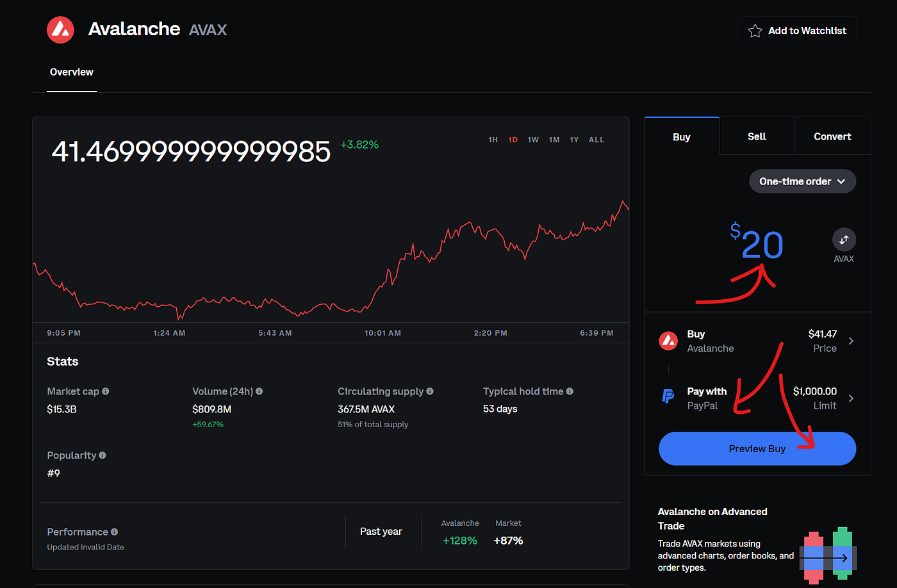
Task: Click the swap currency arrows icon above AVAX
Action: [x=844, y=240]
